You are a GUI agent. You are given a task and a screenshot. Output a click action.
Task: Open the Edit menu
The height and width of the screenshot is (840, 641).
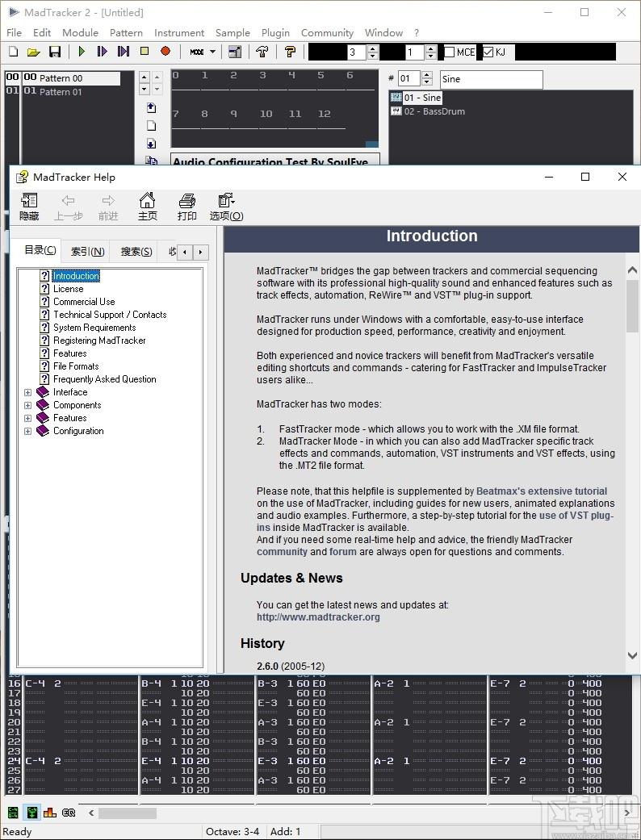coord(42,32)
